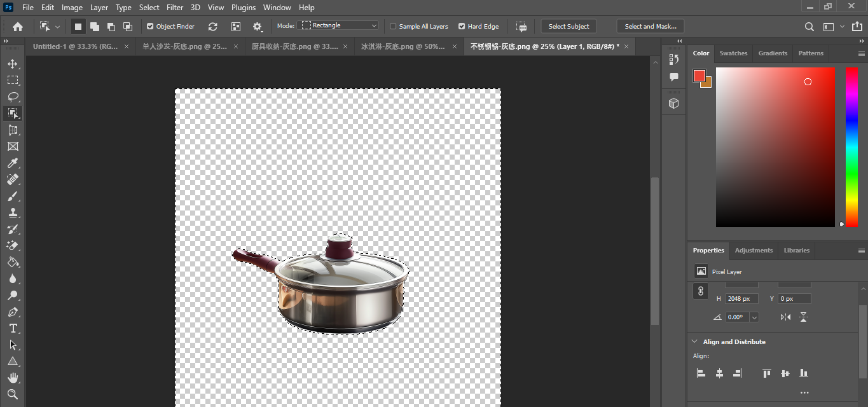Click the Share icon
Image resolution: width=868 pixels, height=407 pixels.
point(857,27)
